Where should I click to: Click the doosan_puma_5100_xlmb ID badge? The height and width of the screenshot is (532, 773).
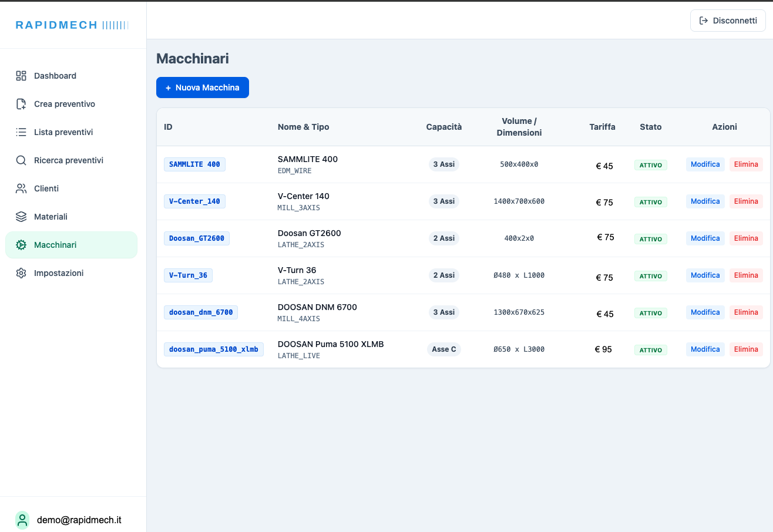tap(214, 349)
